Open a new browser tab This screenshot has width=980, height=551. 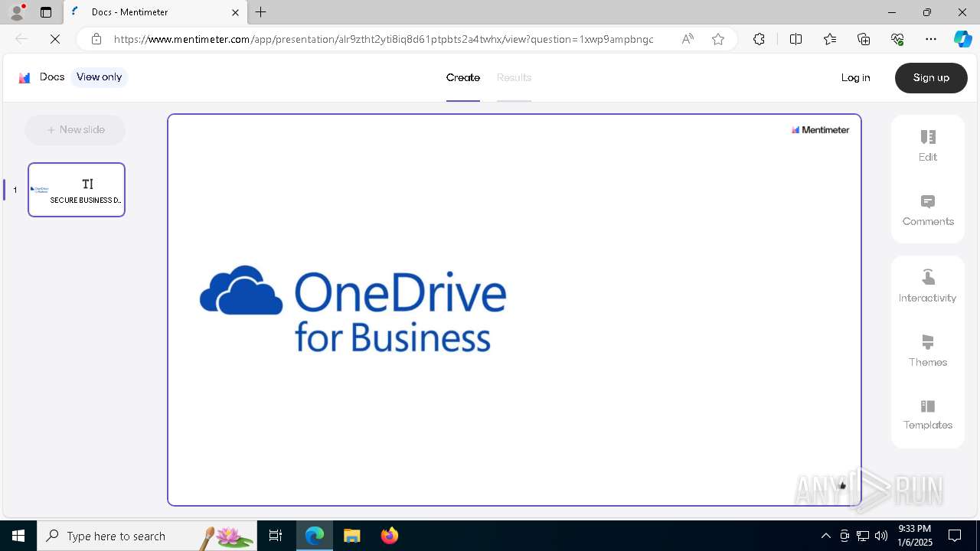[x=261, y=12]
